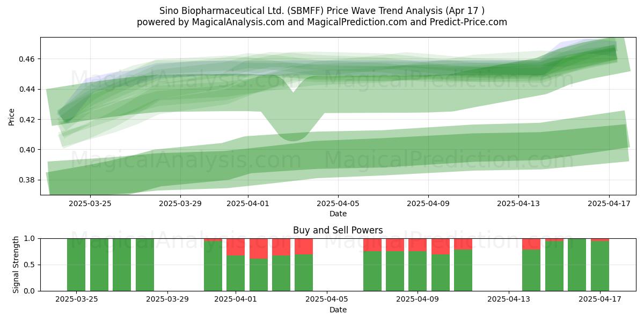
Task: Click the 'Signal Strength' y-axis label
Action: point(16,265)
